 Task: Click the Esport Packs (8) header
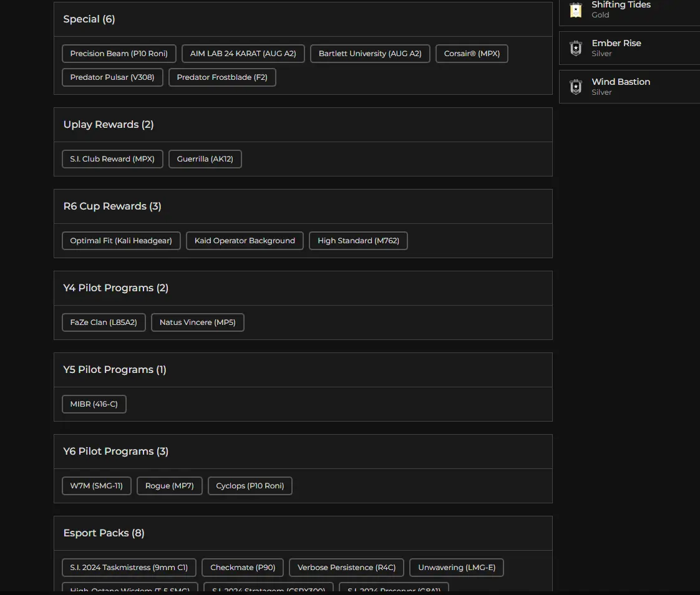[303, 533]
